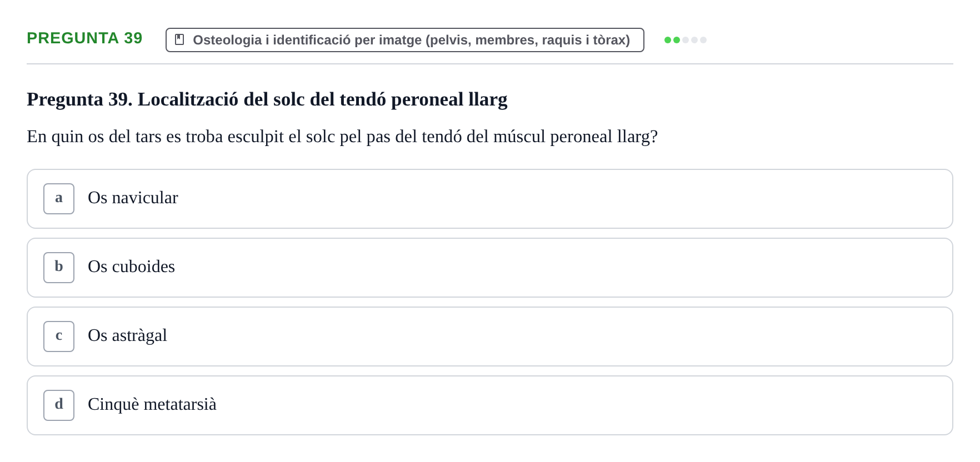
Task: Select letter badge 'd' for Cinquè metatarsià
Action: pyautogui.click(x=59, y=405)
